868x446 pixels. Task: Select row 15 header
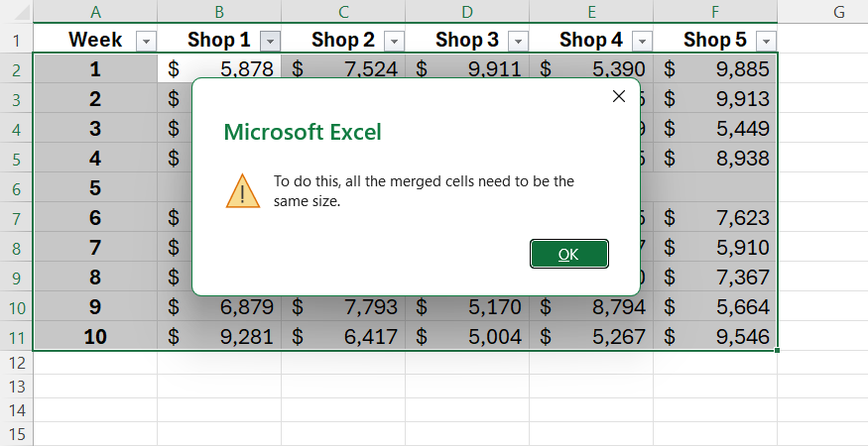[16, 434]
